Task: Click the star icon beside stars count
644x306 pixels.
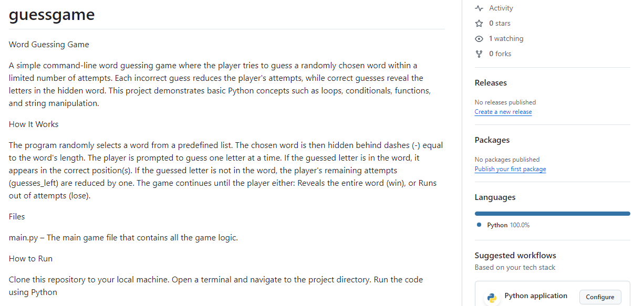Action: tap(479, 24)
